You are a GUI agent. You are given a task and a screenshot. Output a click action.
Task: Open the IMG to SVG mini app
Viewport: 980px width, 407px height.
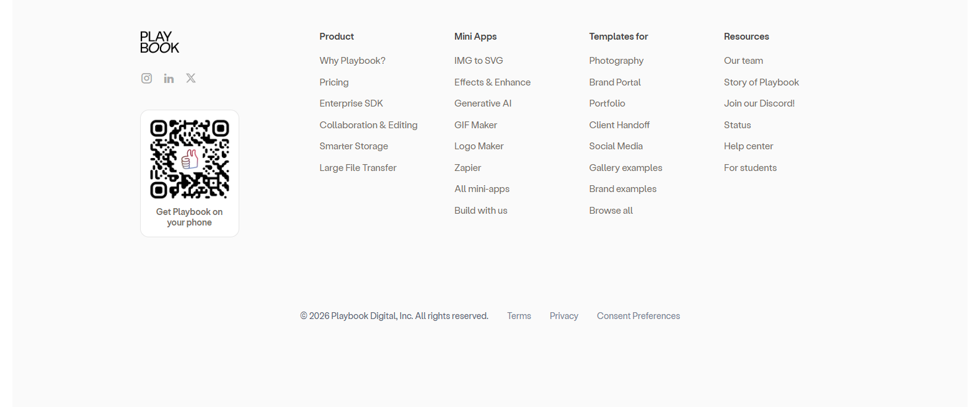pos(479,60)
